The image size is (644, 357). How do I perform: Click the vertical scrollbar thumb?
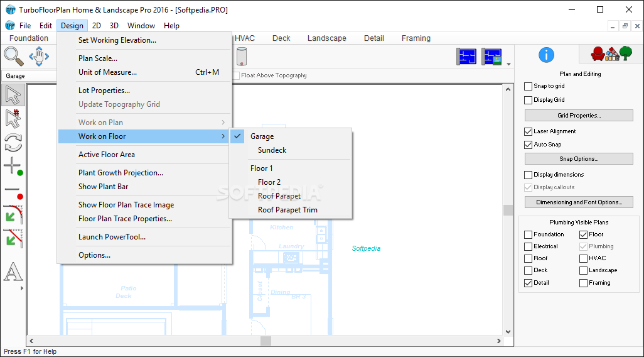point(508,210)
